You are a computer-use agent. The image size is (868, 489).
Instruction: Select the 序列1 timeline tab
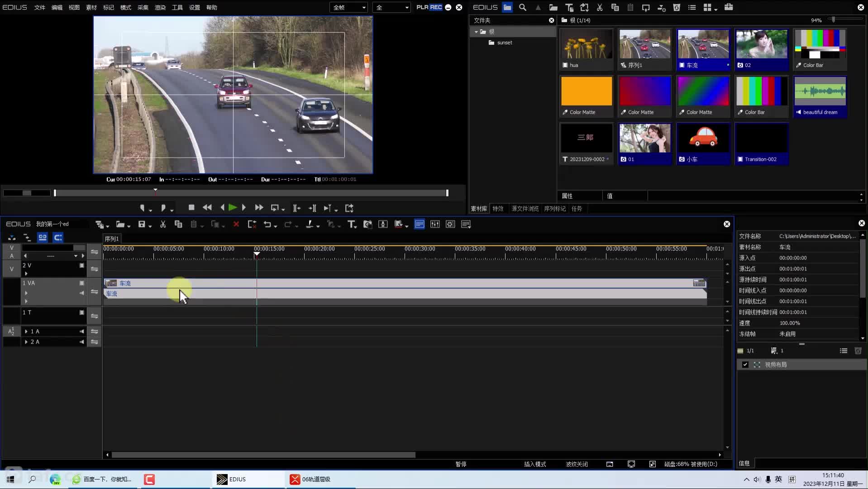click(x=112, y=239)
